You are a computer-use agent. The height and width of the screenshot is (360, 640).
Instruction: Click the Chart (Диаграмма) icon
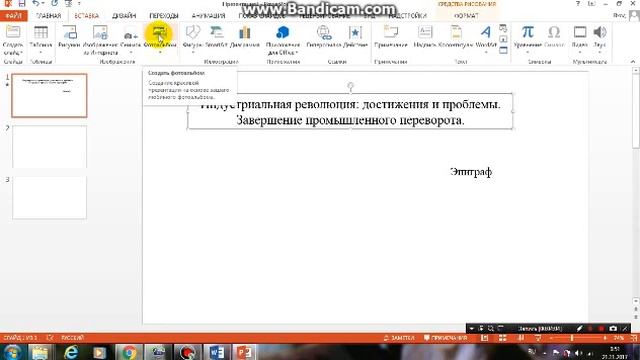coord(244,32)
